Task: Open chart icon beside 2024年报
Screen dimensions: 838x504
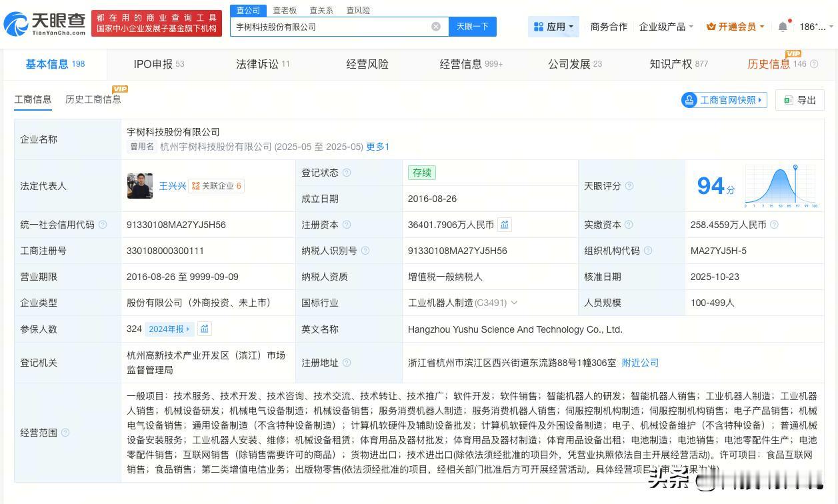Action: pyautogui.click(x=205, y=329)
